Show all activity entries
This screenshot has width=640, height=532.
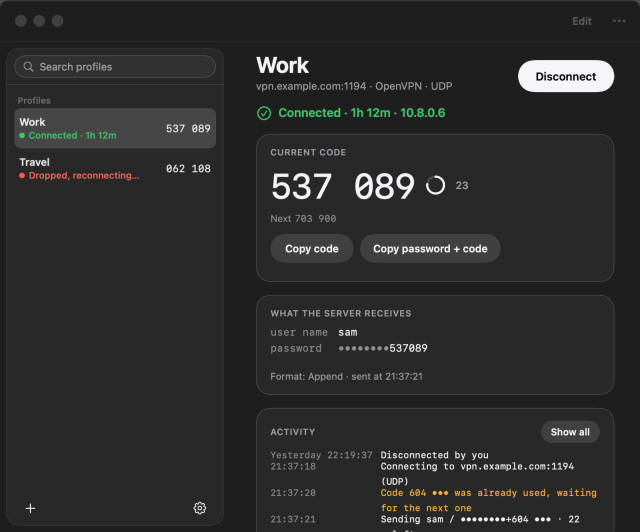pyautogui.click(x=570, y=432)
